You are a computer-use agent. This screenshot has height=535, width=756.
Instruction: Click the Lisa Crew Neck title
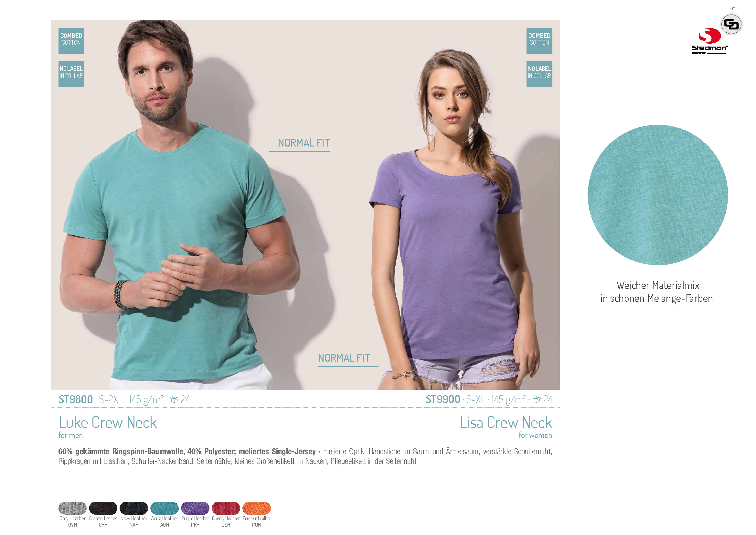(x=506, y=423)
